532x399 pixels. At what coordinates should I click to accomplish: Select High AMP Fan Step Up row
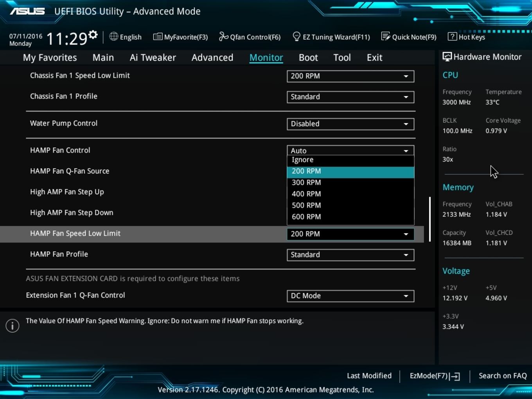tap(67, 192)
